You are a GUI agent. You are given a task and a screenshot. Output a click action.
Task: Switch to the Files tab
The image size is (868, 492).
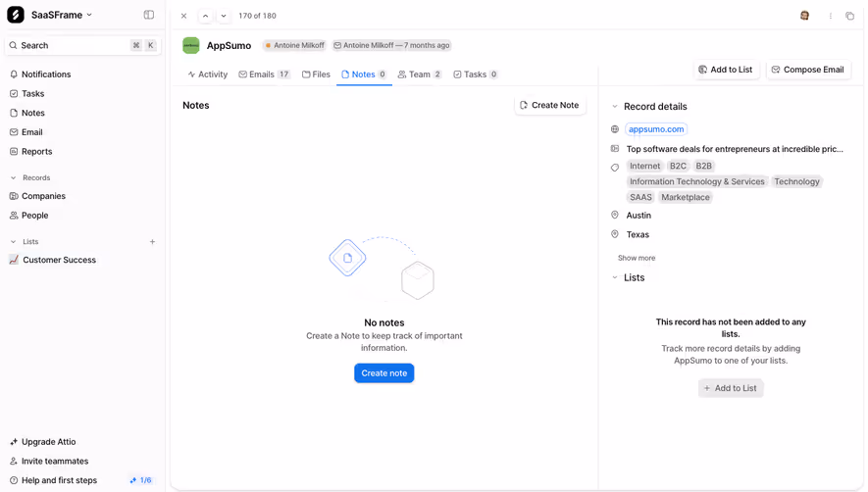tap(316, 74)
